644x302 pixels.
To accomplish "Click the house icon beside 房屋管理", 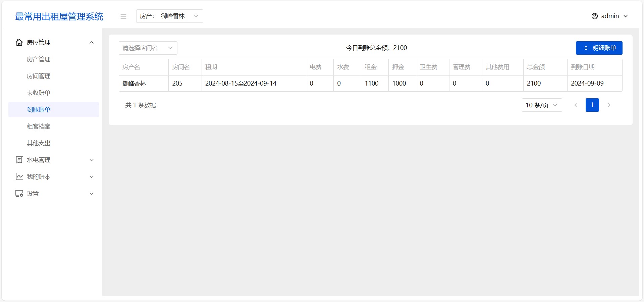I will tap(19, 43).
